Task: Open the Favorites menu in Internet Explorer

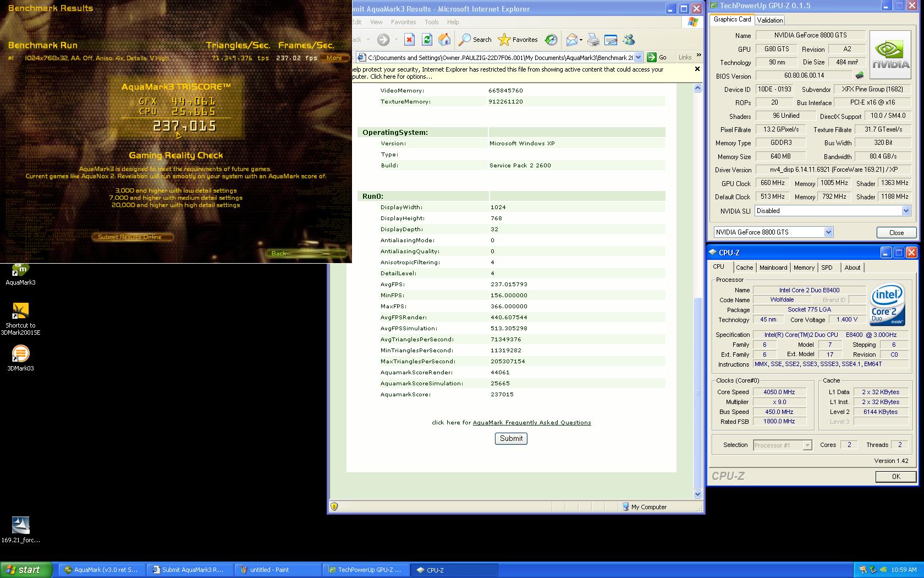Action: click(x=403, y=22)
